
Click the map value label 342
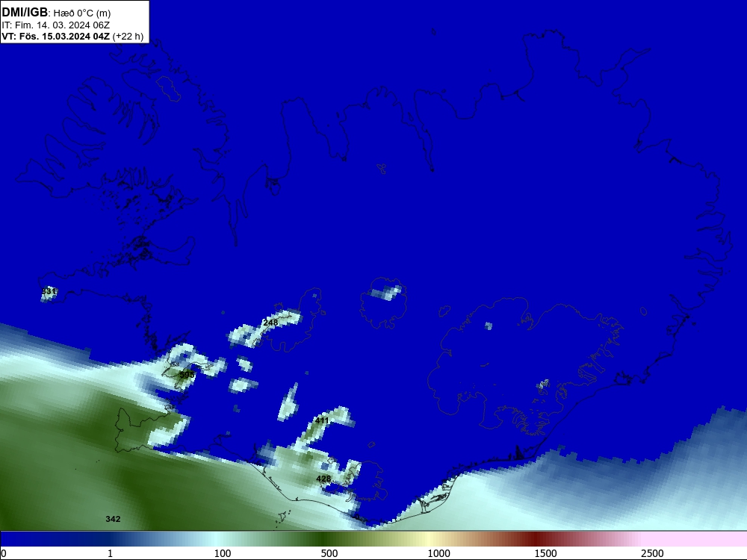(x=113, y=519)
